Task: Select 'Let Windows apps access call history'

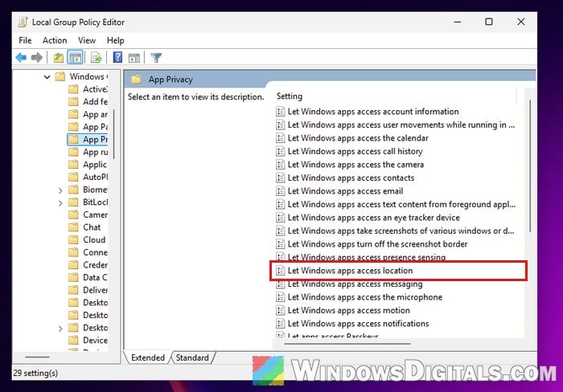Action: pyautogui.click(x=349, y=151)
